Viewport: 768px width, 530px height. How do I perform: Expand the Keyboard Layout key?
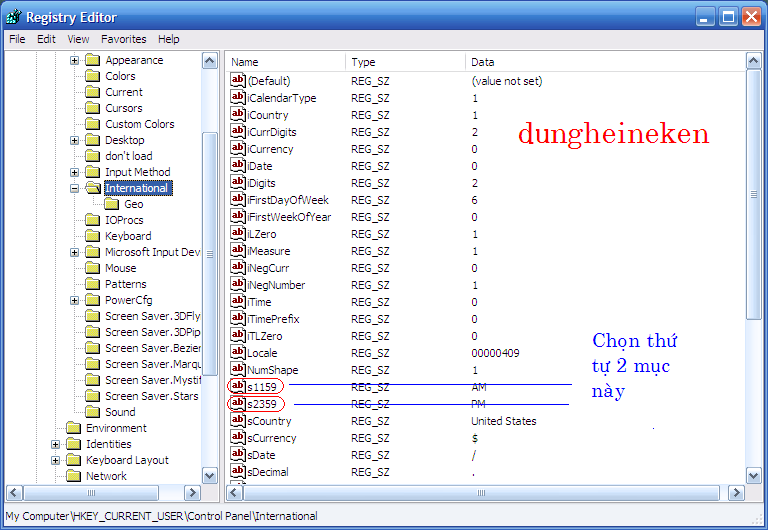point(55,460)
